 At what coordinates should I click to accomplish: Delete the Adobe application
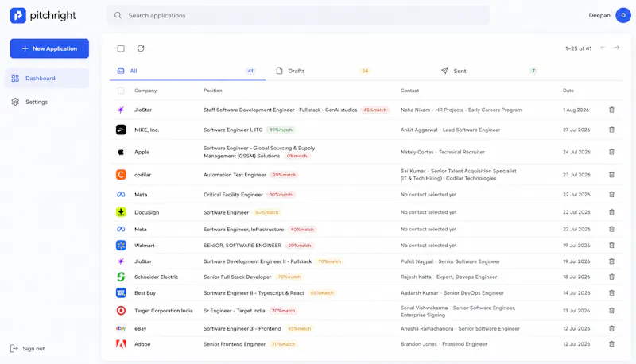(611, 343)
